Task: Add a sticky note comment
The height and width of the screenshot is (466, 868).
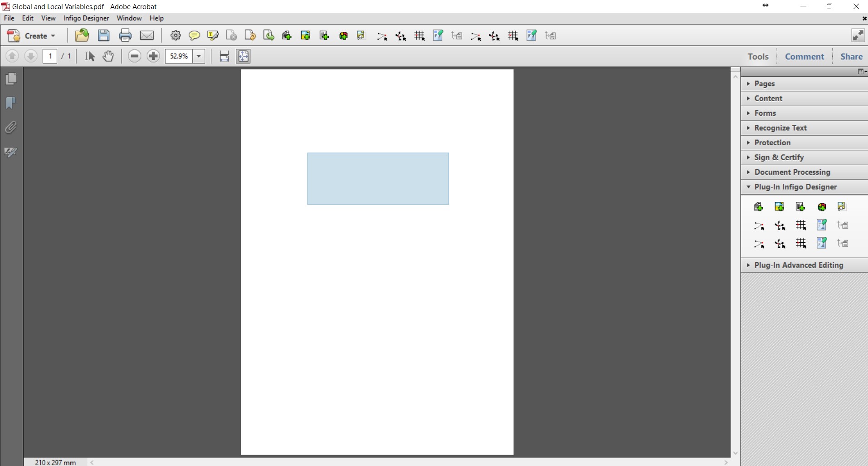Action: [194, 35]
